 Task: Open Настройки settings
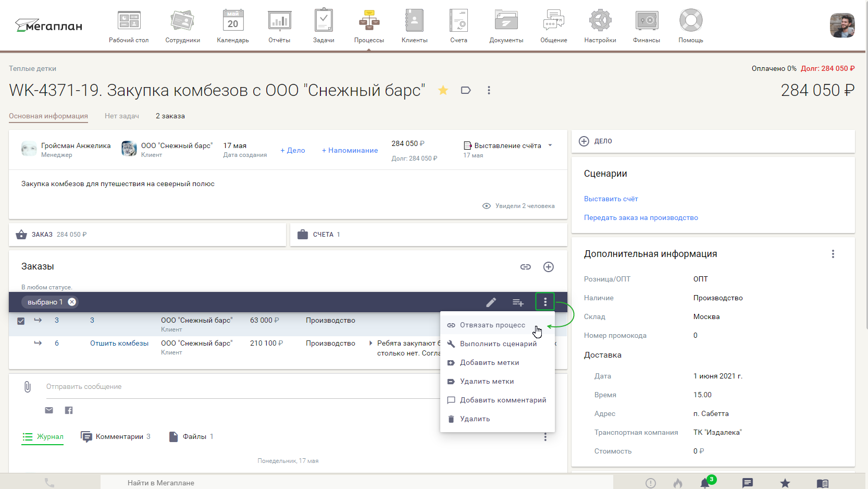pyautogui.click(x=600, y=26)
